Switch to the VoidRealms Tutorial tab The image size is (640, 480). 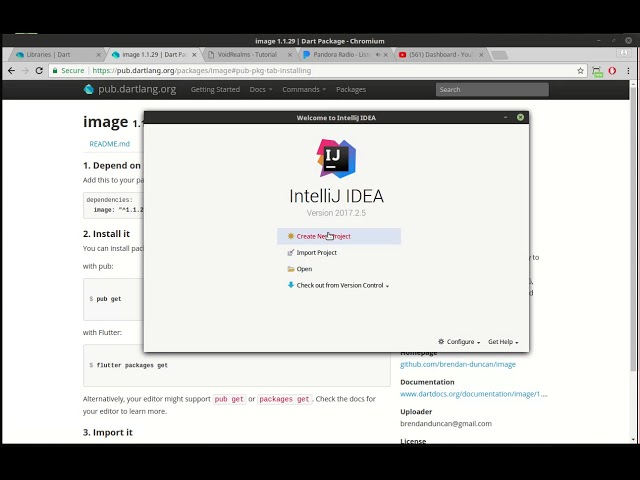click(x=247, y=54)
